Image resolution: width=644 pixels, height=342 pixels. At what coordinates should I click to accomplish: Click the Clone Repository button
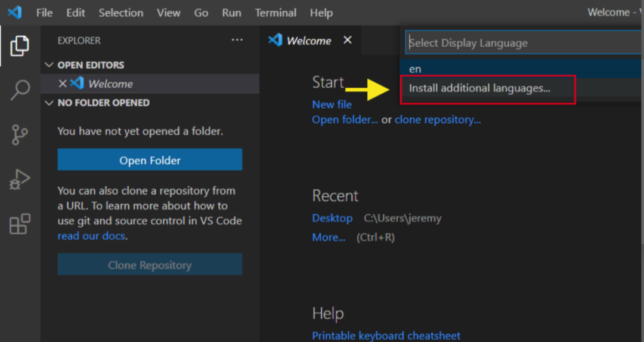click(150, 264)
